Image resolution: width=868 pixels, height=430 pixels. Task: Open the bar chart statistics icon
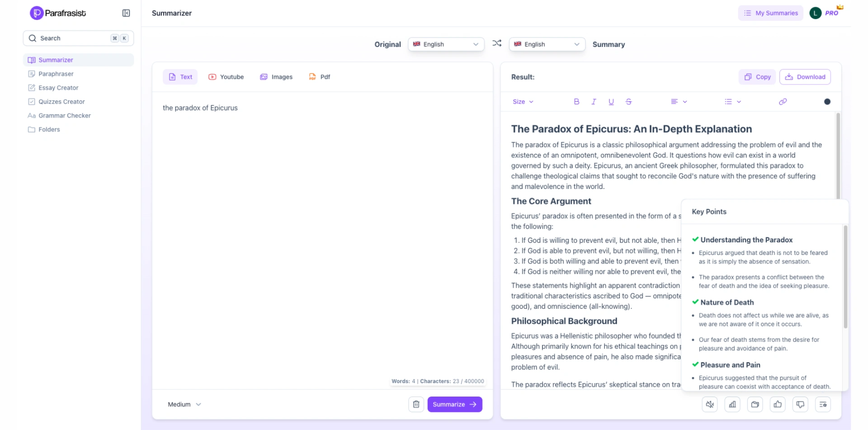point(732,404)
